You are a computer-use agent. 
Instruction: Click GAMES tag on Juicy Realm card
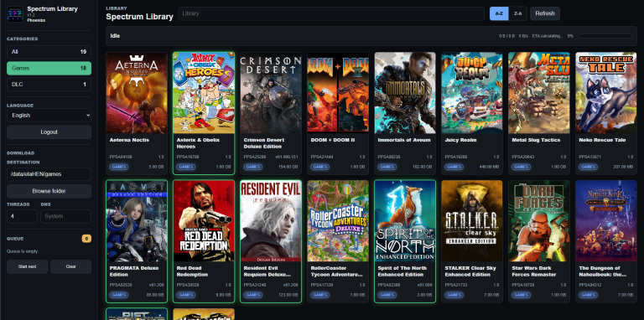[x=454, y=167]
